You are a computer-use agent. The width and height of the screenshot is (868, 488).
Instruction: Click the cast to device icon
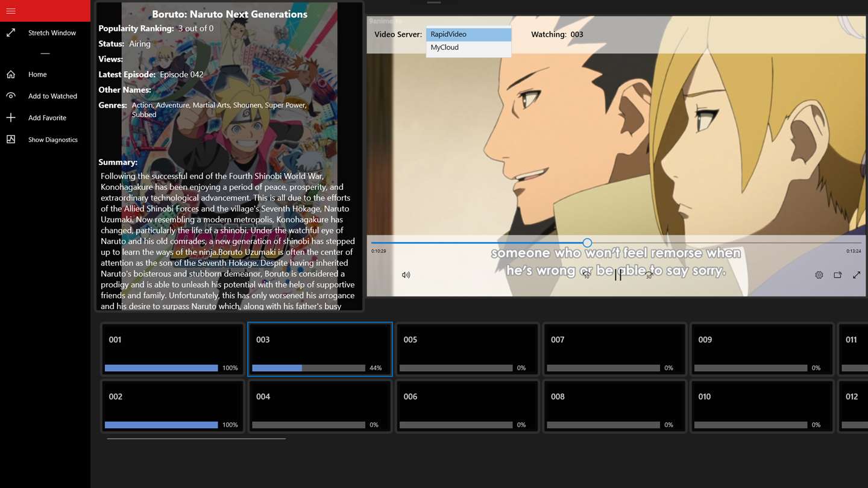click(x=838, y=275)
